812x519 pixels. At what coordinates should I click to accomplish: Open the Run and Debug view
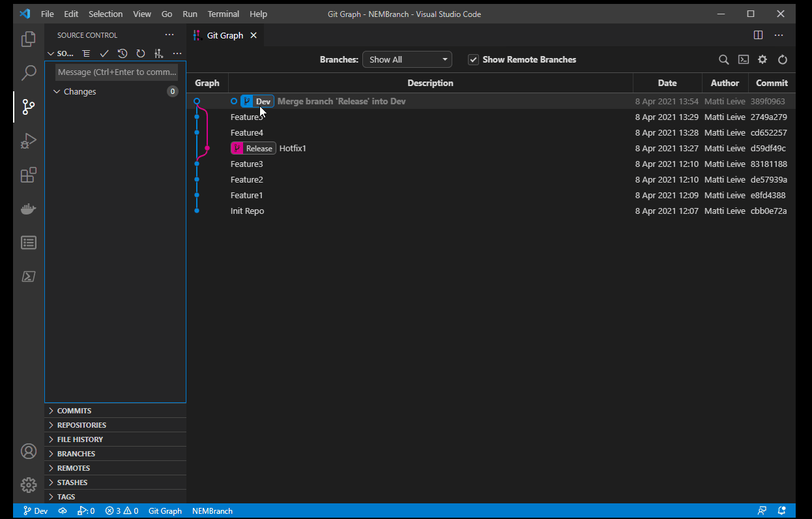tap(28, 141)
